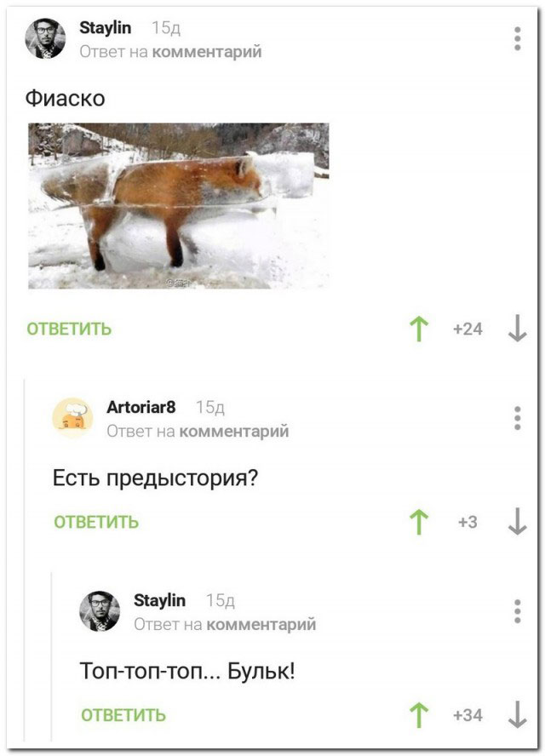Upvote Artoriar8's "Есть предыстория?" comment
The image size is (545, 756).
coord(419,522)
